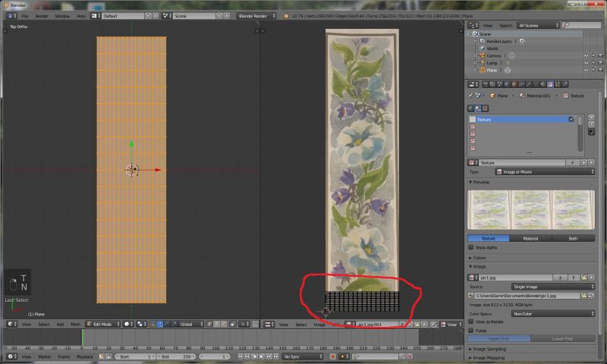
Task: Open the Help menu
Action: (81, 16)
